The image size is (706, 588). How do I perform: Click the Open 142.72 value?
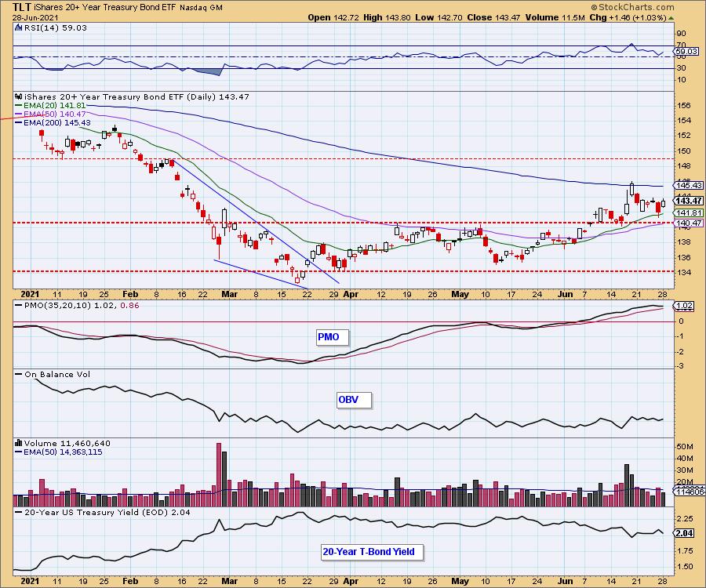click(333, 17)
